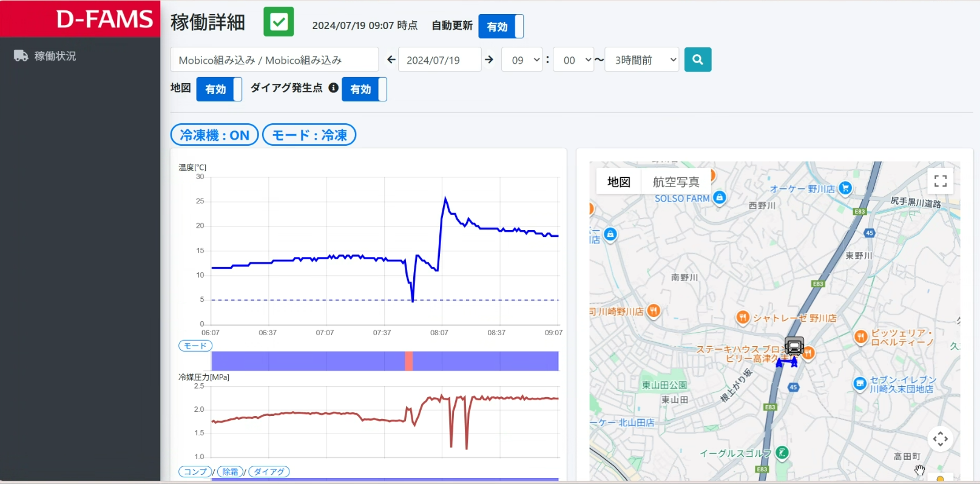Expand the 3時間前 time range dropdown
This screenshot has width=980, height=484.
pyautogui.click(x=642, y=60)
